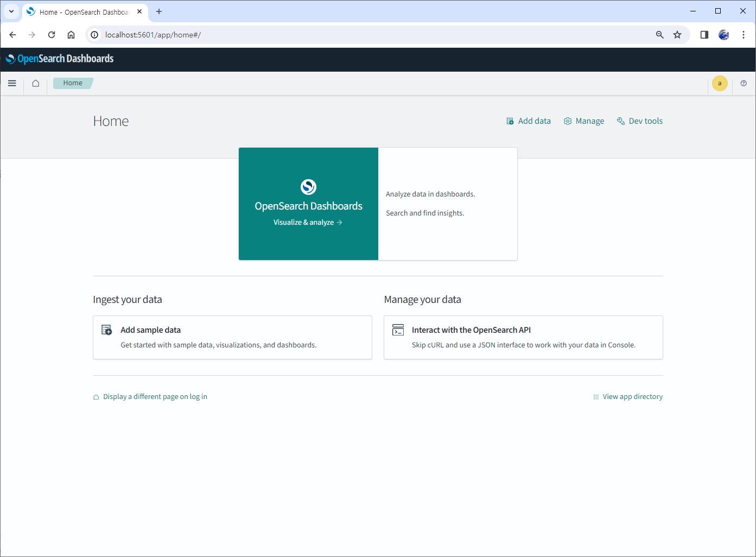Open the Visualize & analyze link
The width and height of the screenshot is (756, 557).
[308, 223]
